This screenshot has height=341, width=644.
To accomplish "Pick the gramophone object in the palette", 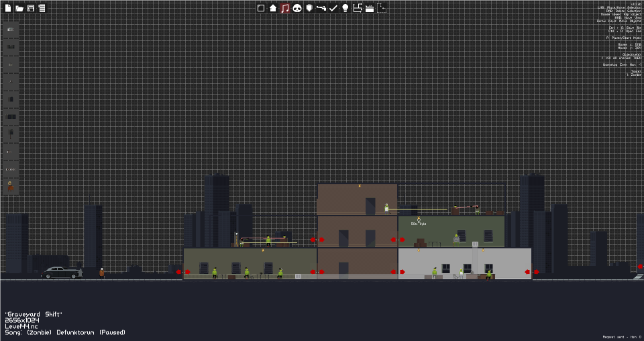I will pos(11,187).
